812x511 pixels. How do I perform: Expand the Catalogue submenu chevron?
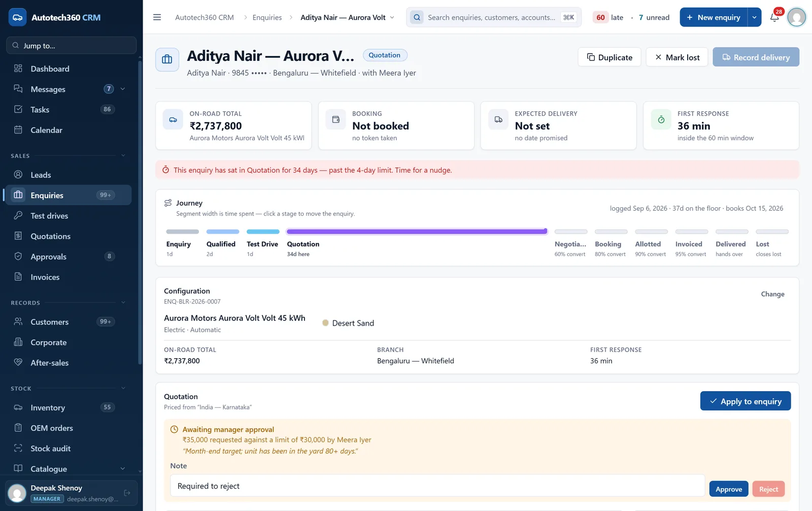(123, 469)
